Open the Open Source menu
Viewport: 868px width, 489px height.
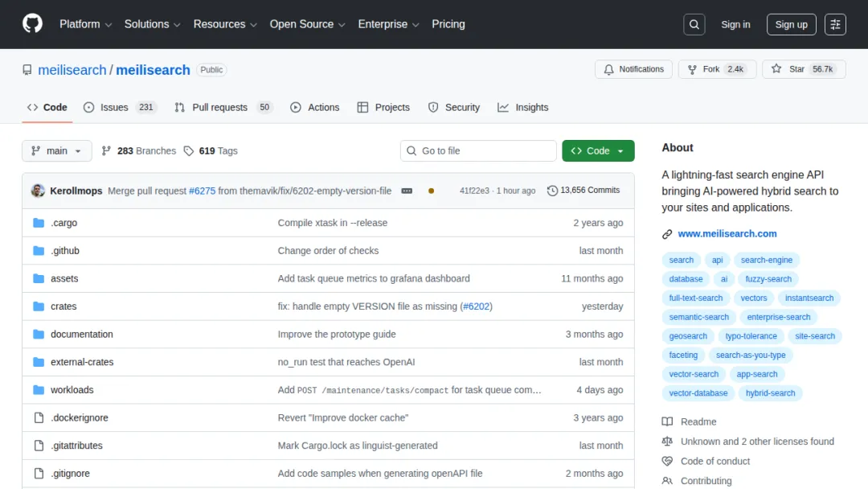point(307,24)
